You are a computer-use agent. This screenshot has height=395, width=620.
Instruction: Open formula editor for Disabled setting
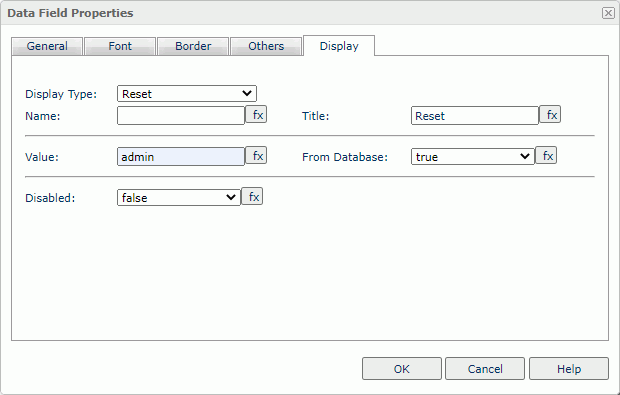252,197
